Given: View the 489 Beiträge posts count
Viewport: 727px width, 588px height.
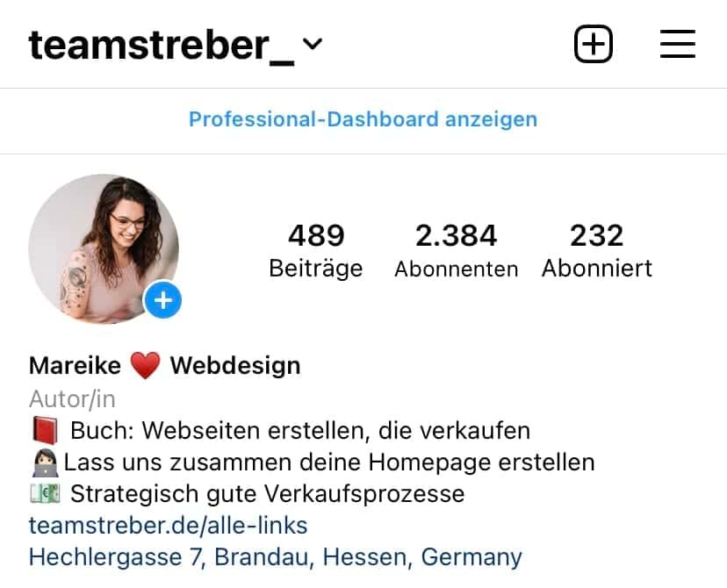Looking at the screenshot, I should (316, 251).
